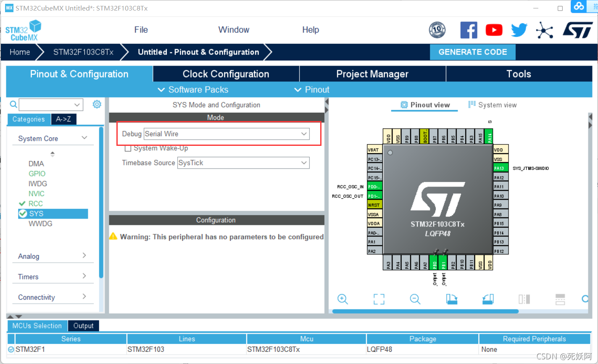Click the check icon in the STM32F1 row

pyautogui.click(x=11, y=349)
